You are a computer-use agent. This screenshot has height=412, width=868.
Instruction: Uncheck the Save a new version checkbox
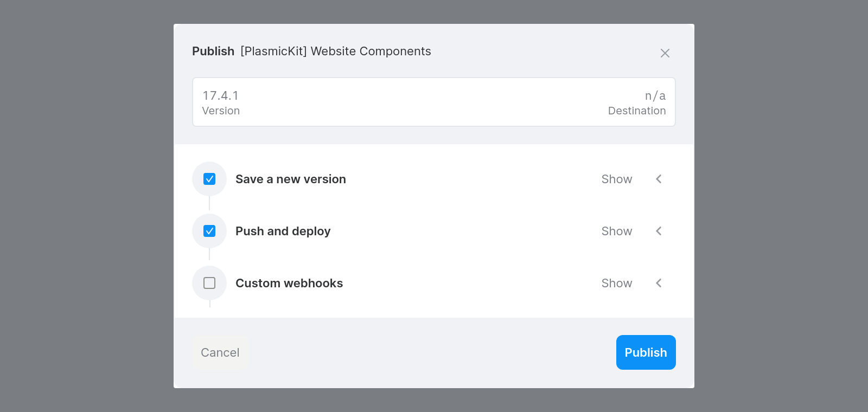[209, 179]
